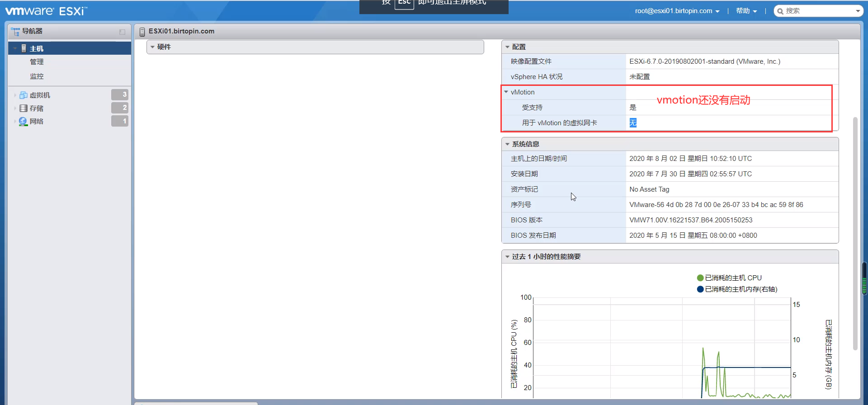868x405 pixels.
Task: Click 安装日期 value 2020 年 7 月 30 日
Action: (x=690, y=174)
